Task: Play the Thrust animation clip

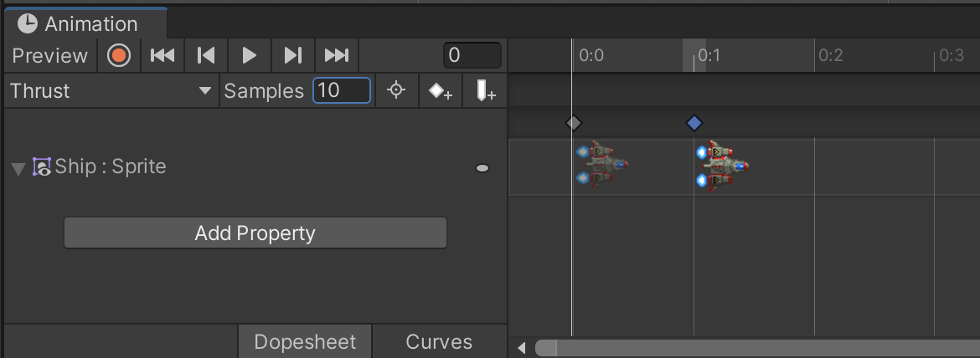Action: coord(249,56)
